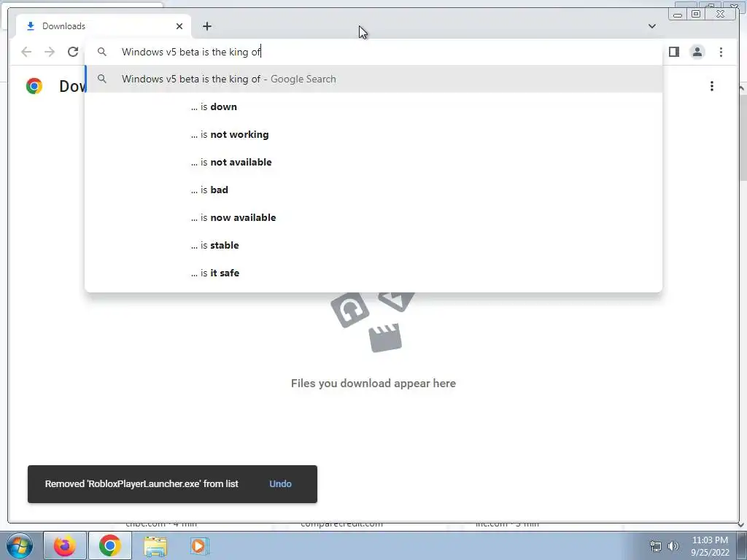Click the volume speaker tray icon
The width and height of the screenshot is (747, 560).
(x=673, y=546)
